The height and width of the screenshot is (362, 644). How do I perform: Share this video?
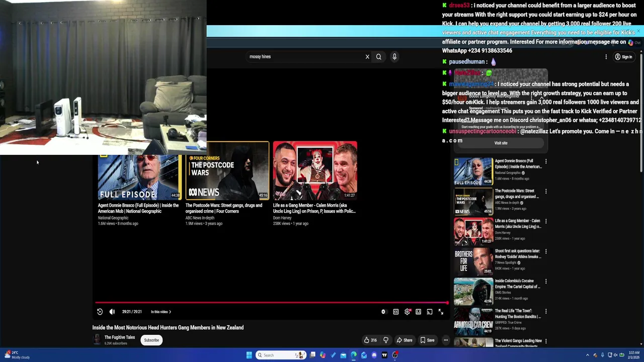coord(405,340)
